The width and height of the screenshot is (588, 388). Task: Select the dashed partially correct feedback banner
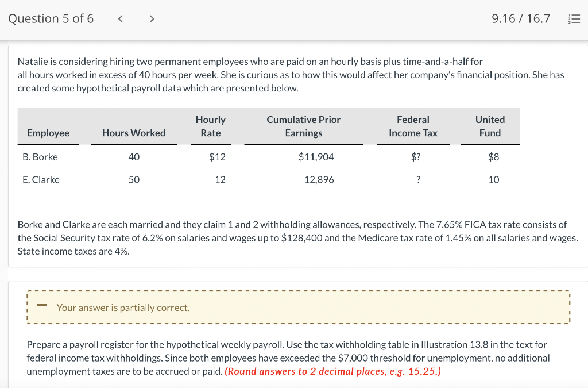[x=298, y=307]
